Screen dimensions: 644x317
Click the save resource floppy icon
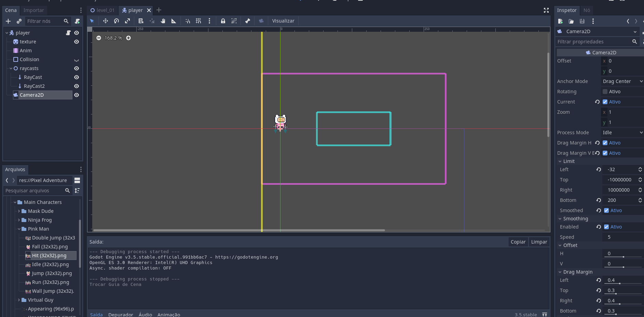(583, 21)
